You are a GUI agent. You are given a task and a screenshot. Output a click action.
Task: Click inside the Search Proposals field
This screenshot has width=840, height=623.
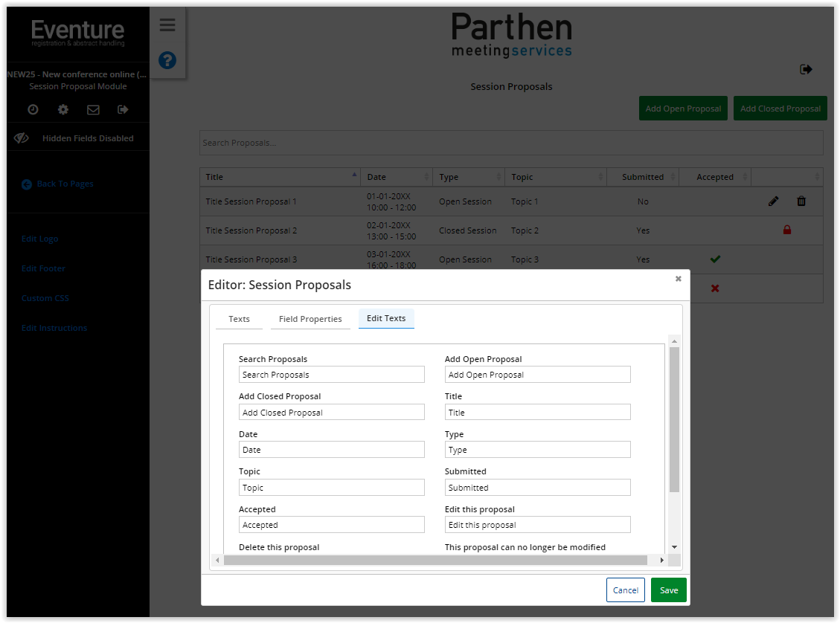[x=510, y=143]
